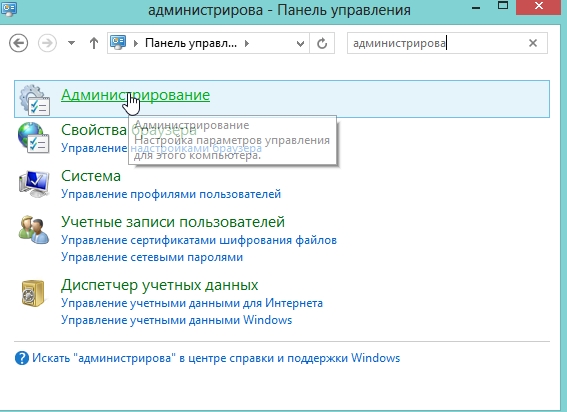Open the Credential Manager safe icon
This screenshot has width=567, height=412.
point(33,293)
